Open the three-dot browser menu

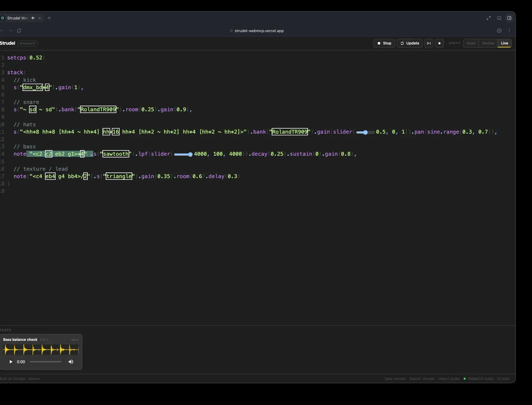pyautogui.click(x=509, y=31)
